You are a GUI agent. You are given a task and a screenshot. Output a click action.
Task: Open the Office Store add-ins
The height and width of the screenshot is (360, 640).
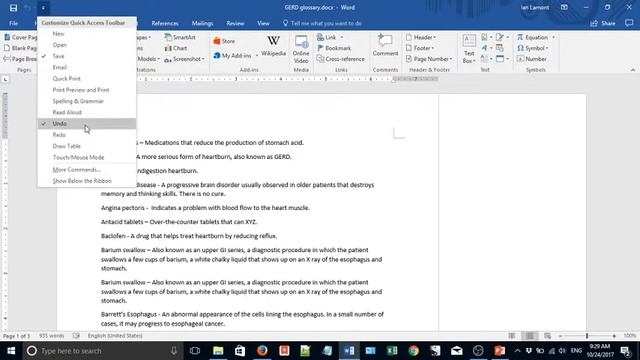pos(224,41)
